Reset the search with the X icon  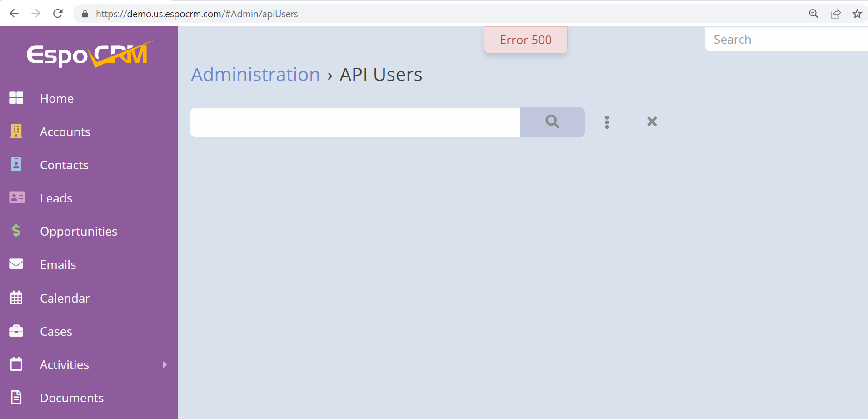click(x=651, y=121)
